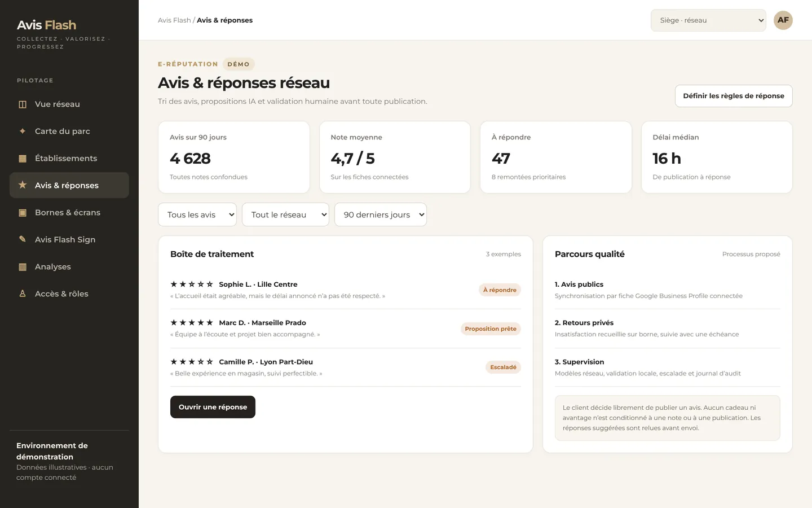Open the Siège · réseau selector

point(708,20)
